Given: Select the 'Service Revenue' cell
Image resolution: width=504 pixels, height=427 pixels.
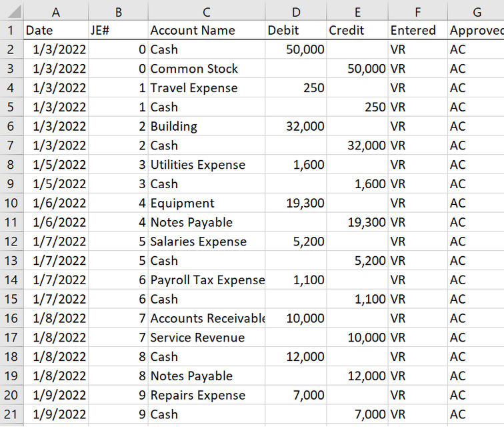Looking at the screenshot, I should pos(207,337).
